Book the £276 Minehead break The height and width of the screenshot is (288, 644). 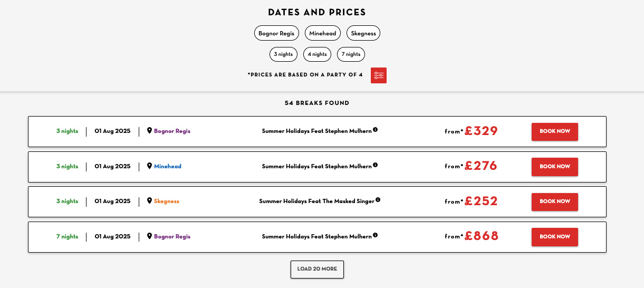tap(555, 167)
